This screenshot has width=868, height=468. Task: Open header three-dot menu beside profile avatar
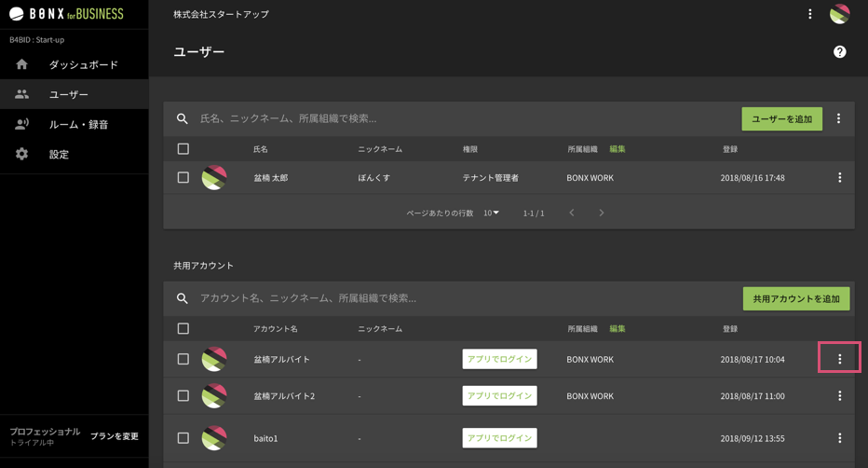(810, 14)
